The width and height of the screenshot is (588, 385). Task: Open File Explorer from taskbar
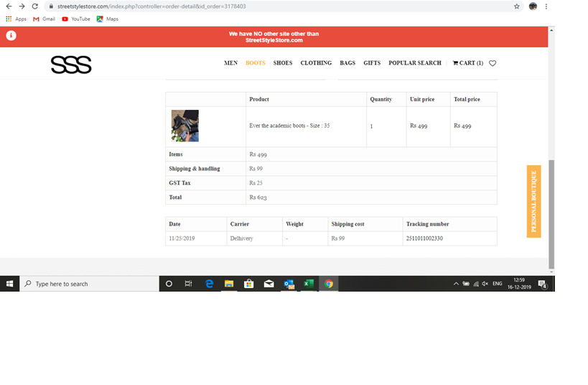[x=229, y=284]
